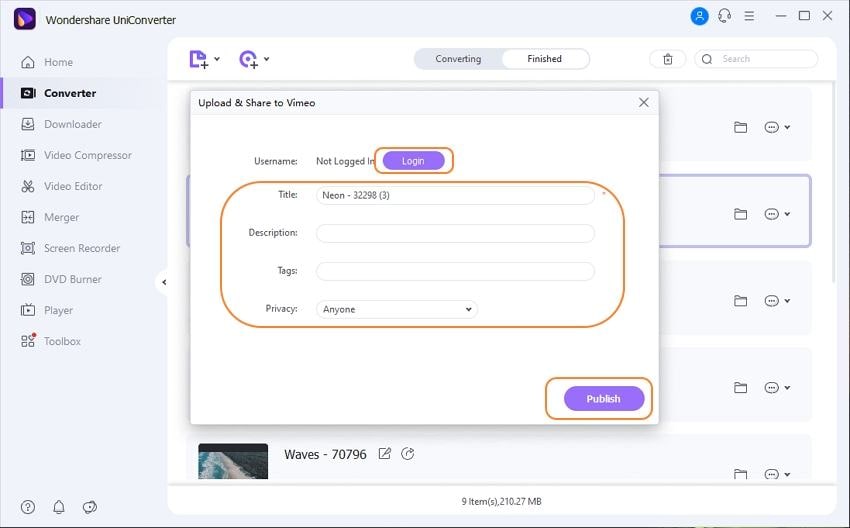Click the 9 Item(s),210.27 MB status text
850x528 pixels.
[501, 501]
